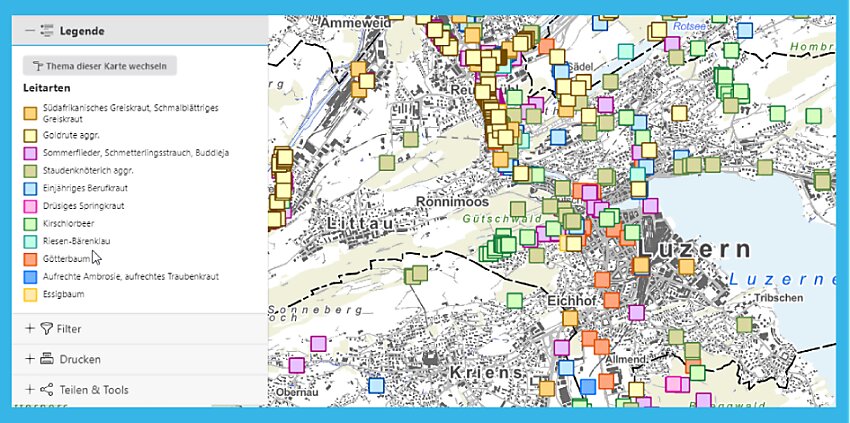Click blue marker near Obernau on map
The width and height of the screenshot is (850, 423).
(x=376, y=386)
